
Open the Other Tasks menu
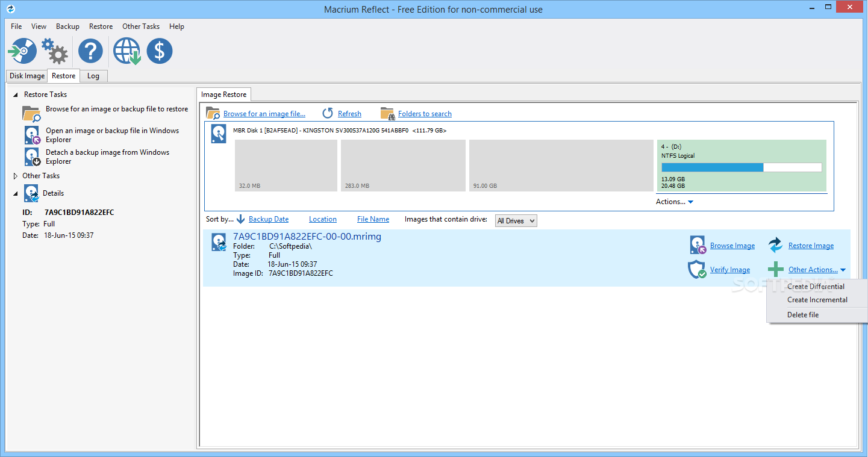coord(141,26)
